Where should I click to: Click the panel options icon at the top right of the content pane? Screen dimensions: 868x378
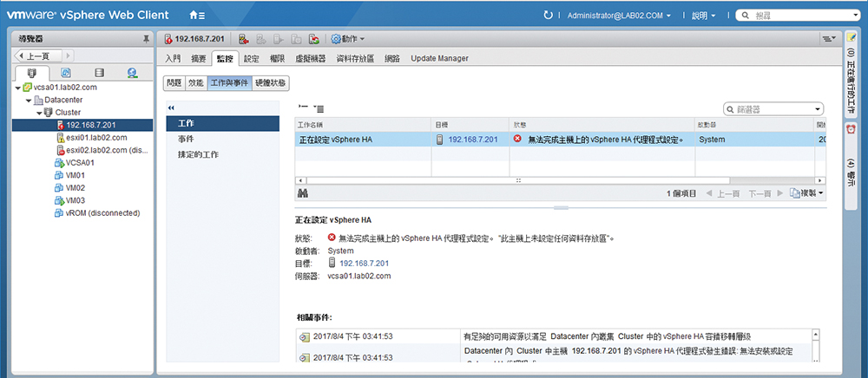coord(827,39)
